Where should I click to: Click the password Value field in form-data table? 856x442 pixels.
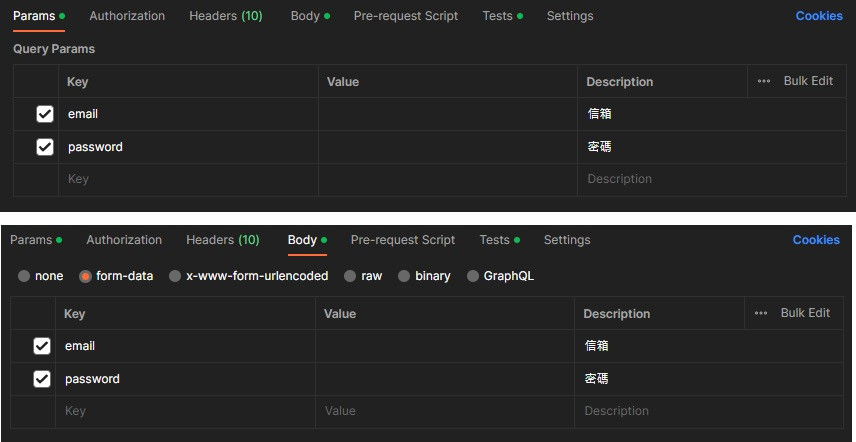pyautogui.click(x=444, y=379)
